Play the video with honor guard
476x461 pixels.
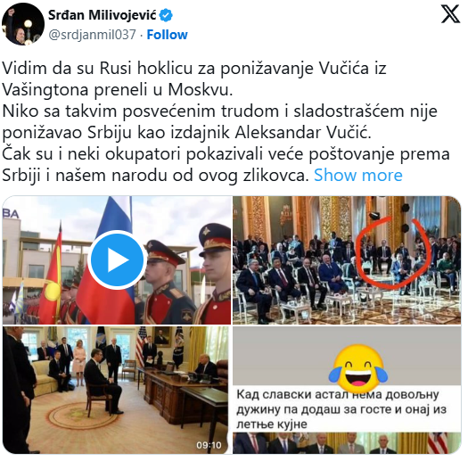coord(117,259)
